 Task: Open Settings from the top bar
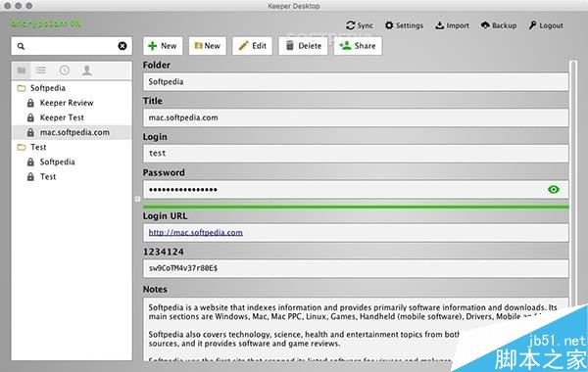coord(404,25)
